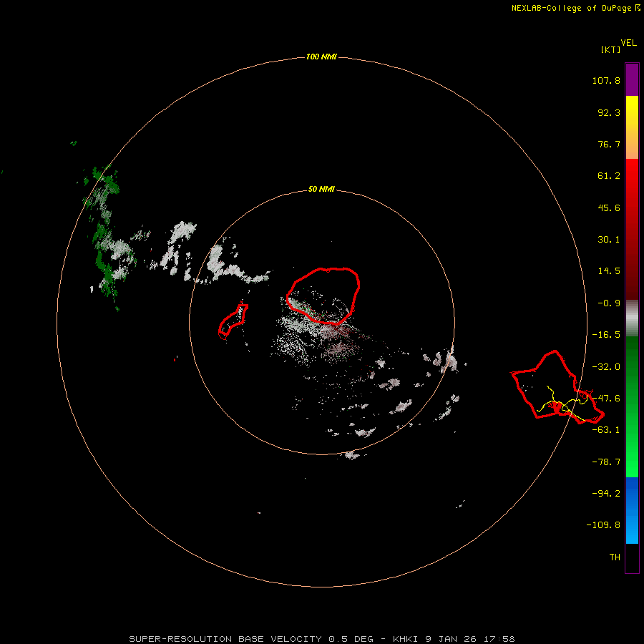Click the -16.5 legend value
This screenshot has width=644, height=644.
click(x=606, y=335)
